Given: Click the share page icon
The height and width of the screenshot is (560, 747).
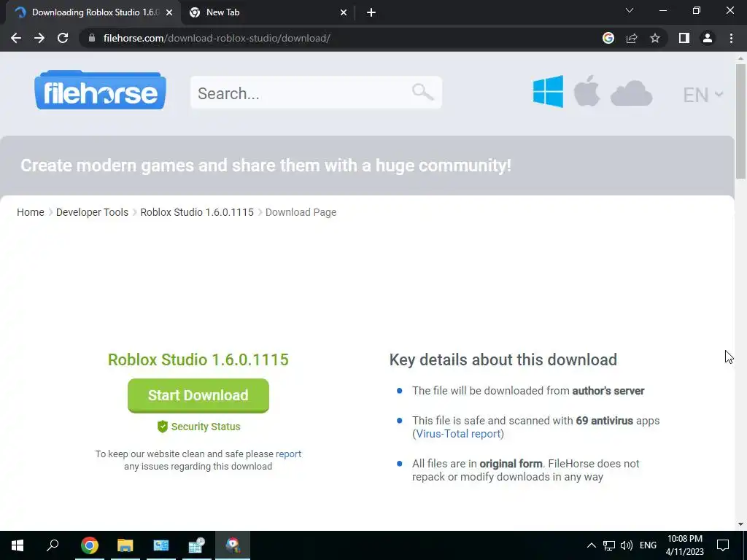Looking at the screenshot, I should click(x=632, y=38).
